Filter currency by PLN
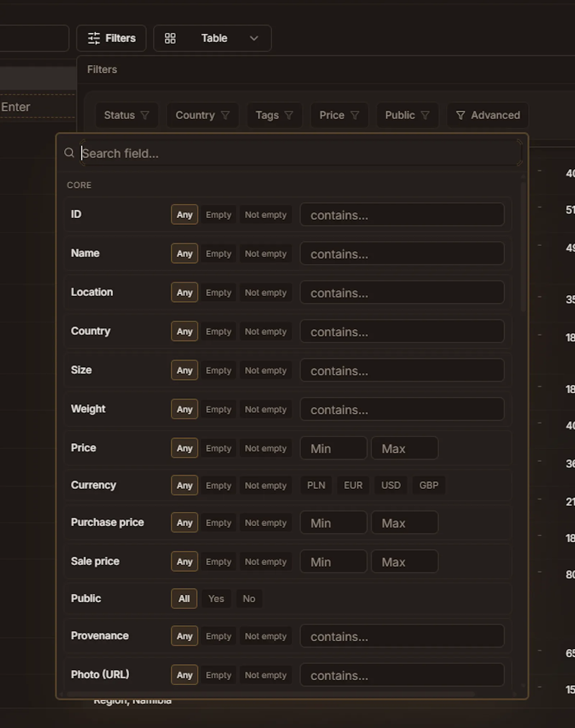The width and height of the screenshot is (575, 728). coord(316,486)
